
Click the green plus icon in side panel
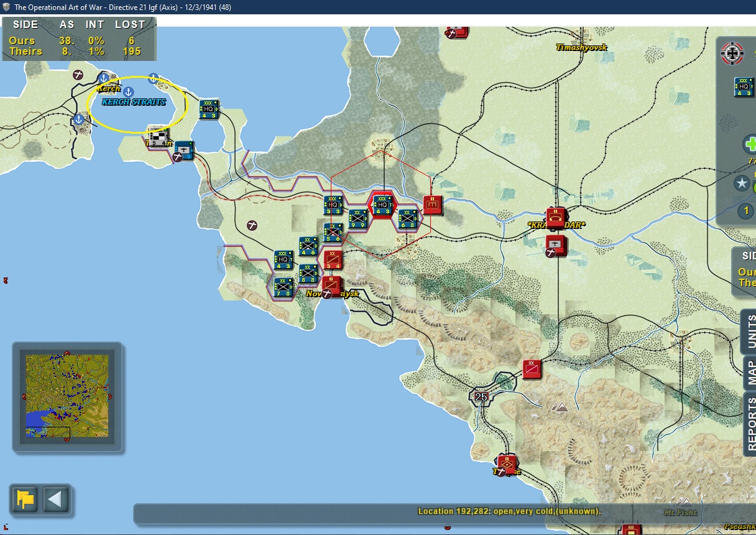(750, 145)
